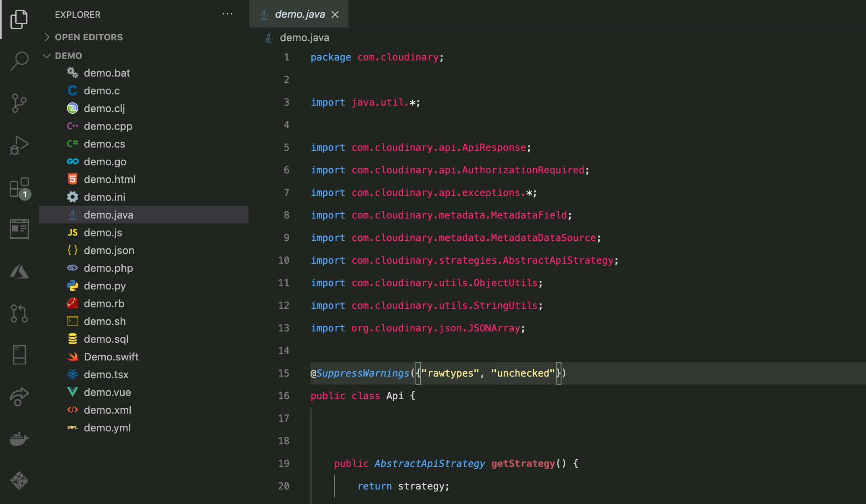The height and width of the screenshot is (504, 866).
Task: Click the EXPLORER panel header label
Action: point(77,15)
